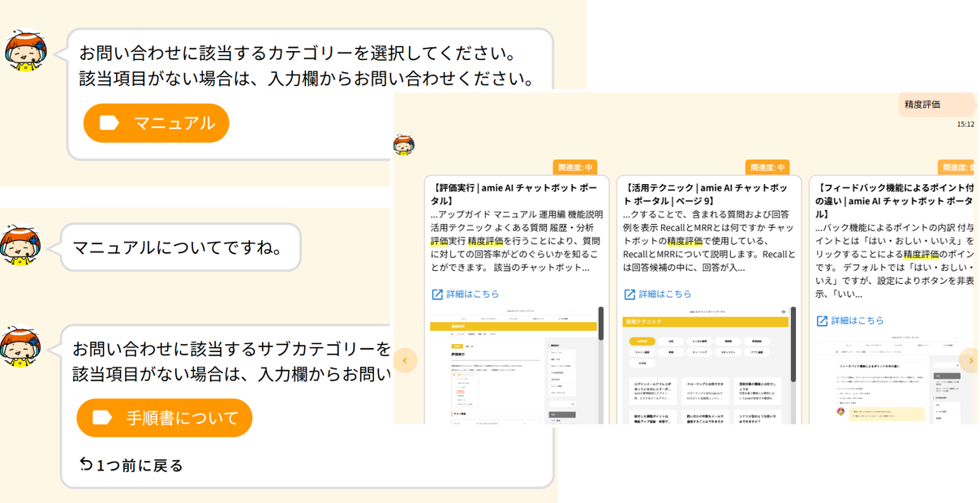The width and height of the screenshot is (980, 503).
Task: Open 詳細はこちら in the 活用テクニック card
Action: (665, 294)
